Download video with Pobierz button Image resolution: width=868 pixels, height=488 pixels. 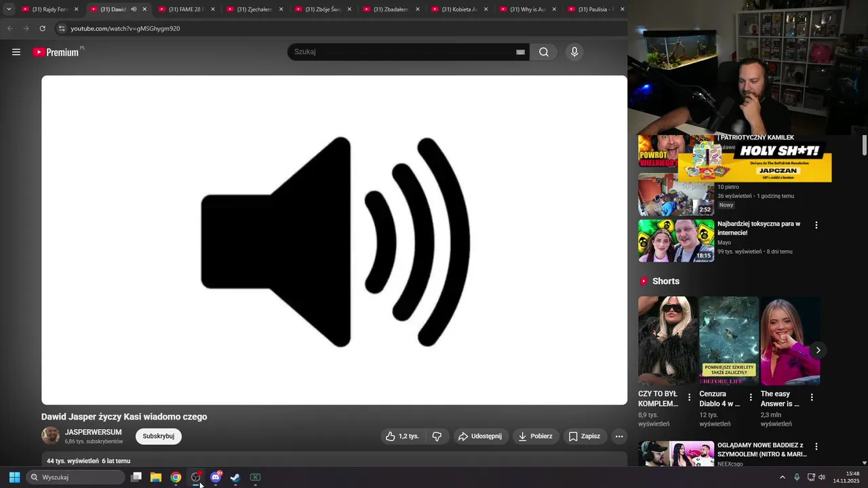tap(535, 436)
